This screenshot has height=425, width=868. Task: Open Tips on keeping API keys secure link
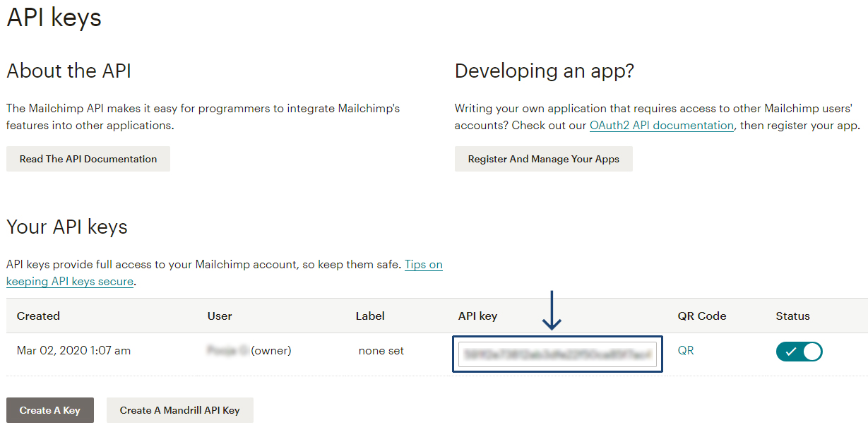pyautogui.click(x=225, y=273)
